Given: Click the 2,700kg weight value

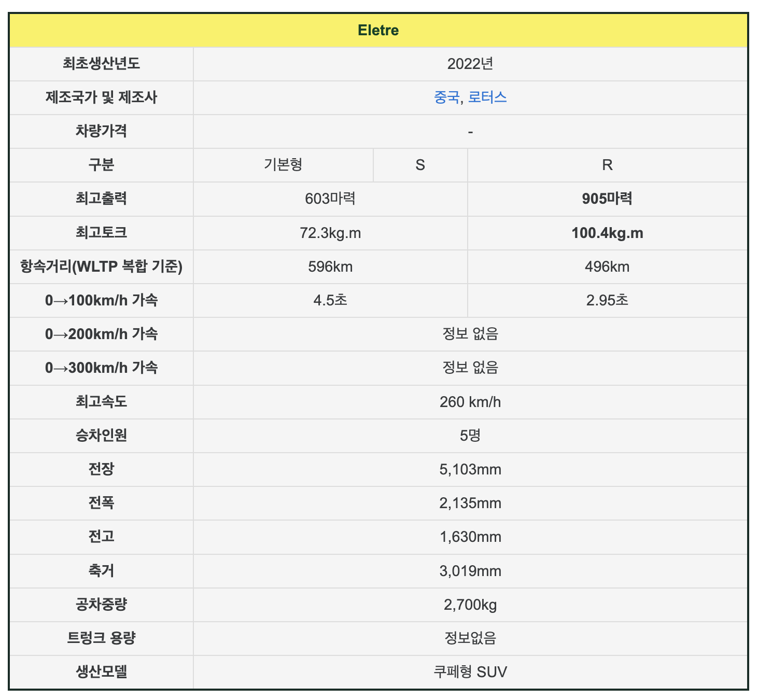Looking at the screenshot, I should [x=470, y=605].
